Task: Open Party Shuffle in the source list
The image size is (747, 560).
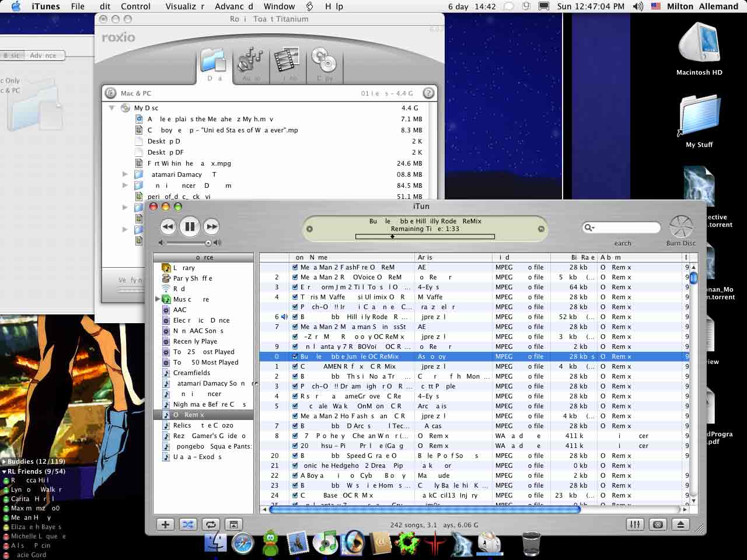Action: pyautogui.click(x=204, y=278)
